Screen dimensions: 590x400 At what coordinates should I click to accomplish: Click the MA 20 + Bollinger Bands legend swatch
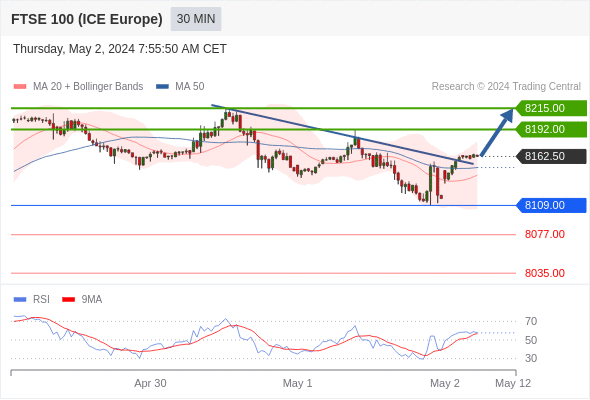20,87
